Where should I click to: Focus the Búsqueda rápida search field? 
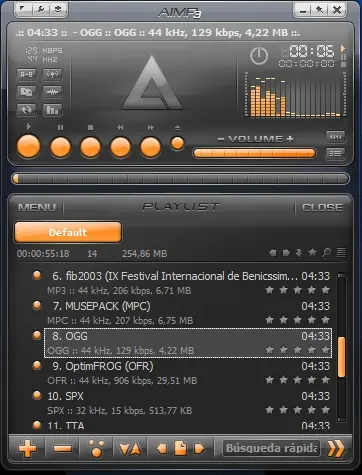[271, 448]
